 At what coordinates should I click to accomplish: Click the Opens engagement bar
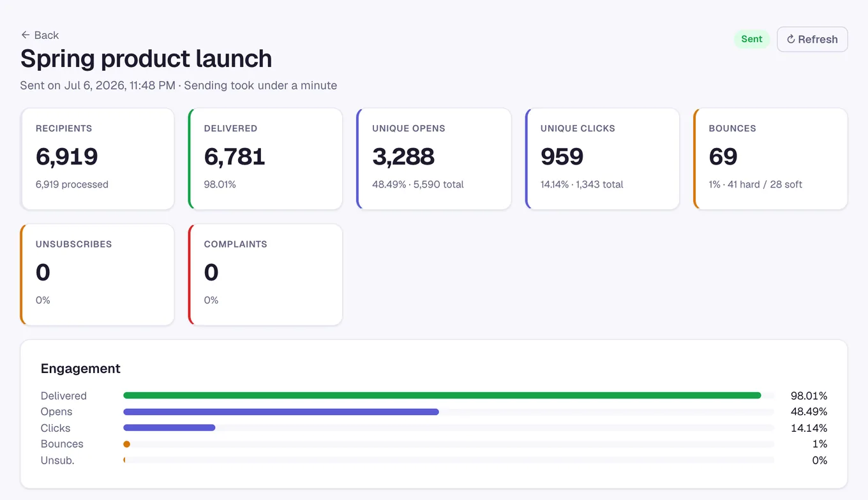pyautogui.click(x=281, y=412)
